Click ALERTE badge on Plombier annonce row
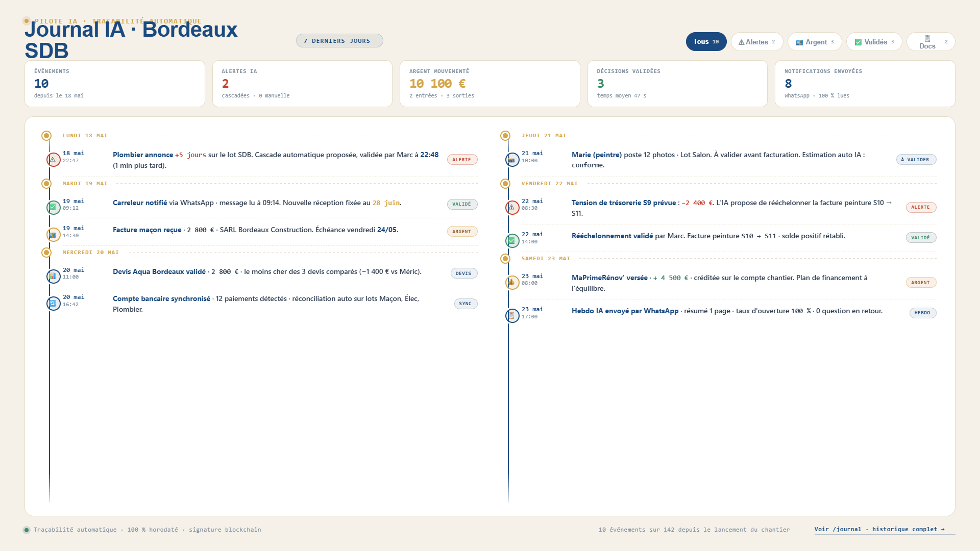Screen dimensions: 980x551 click(462, 160)
